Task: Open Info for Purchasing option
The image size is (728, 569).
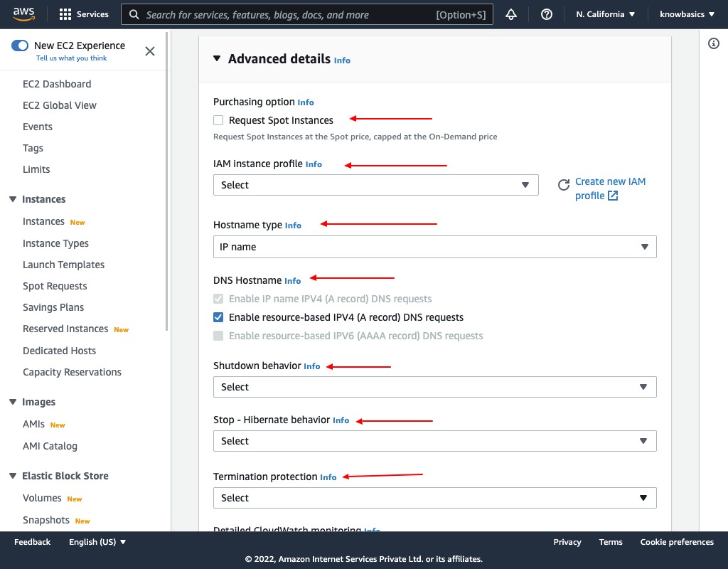Action: (x=306, y=102)
